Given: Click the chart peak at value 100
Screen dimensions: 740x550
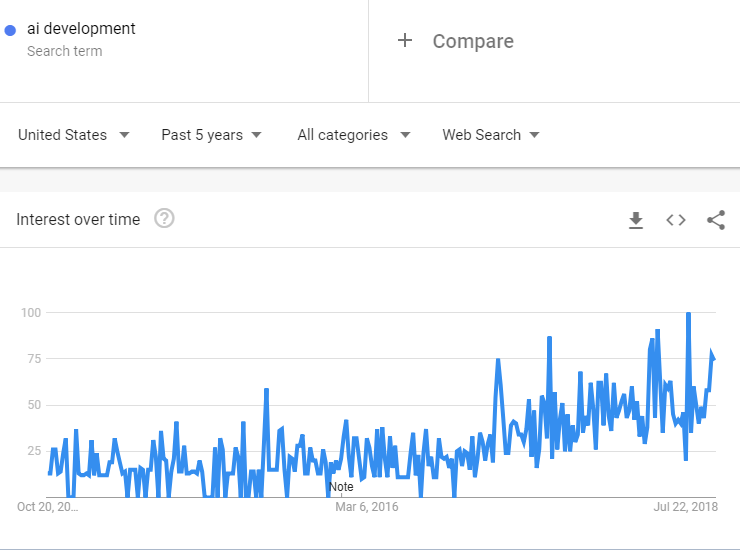Looking at the screenshot, I should pos(689,313).
